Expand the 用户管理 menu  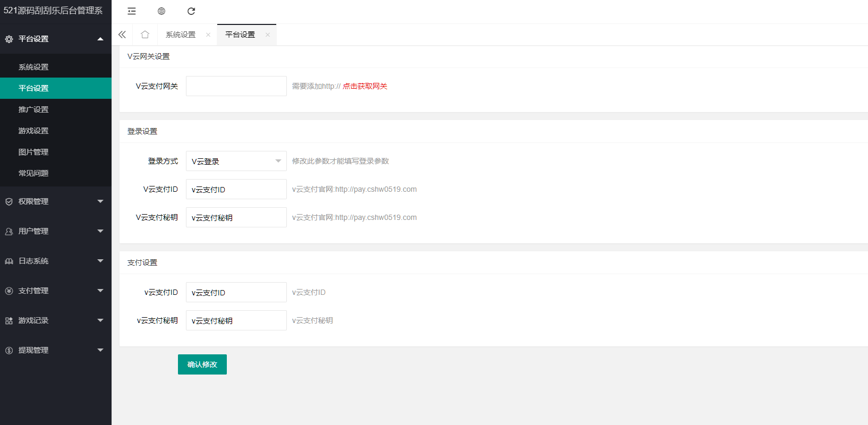coord(56,231)
